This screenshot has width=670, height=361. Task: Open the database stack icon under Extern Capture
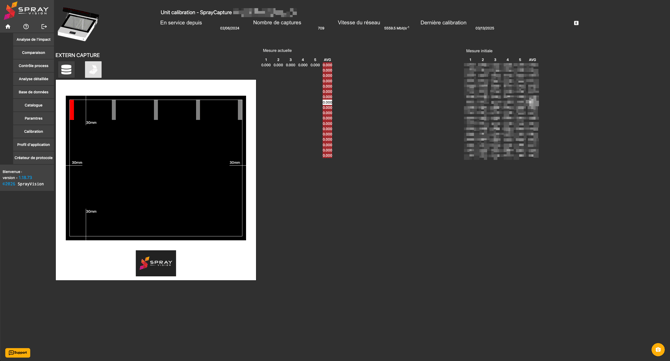(66, 70)
